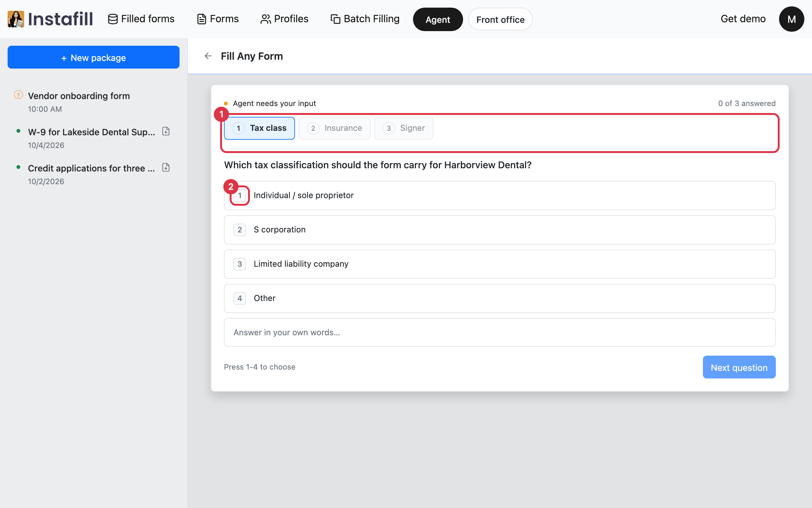
Task: Click the Fill Any Form heading
Action: coord(252,56)
